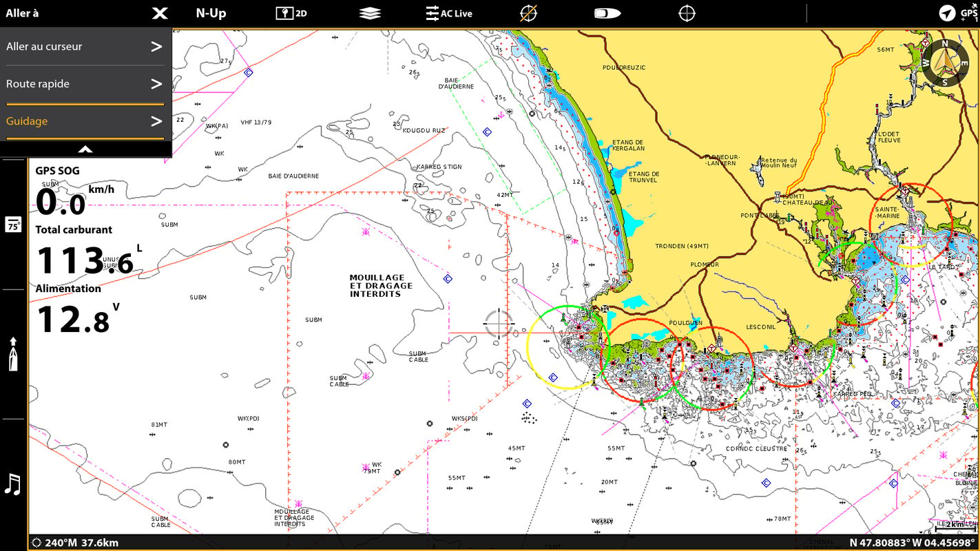
Task: Tap the cursor coordinates N 47.80883° readout
Action: pos(912,543)
